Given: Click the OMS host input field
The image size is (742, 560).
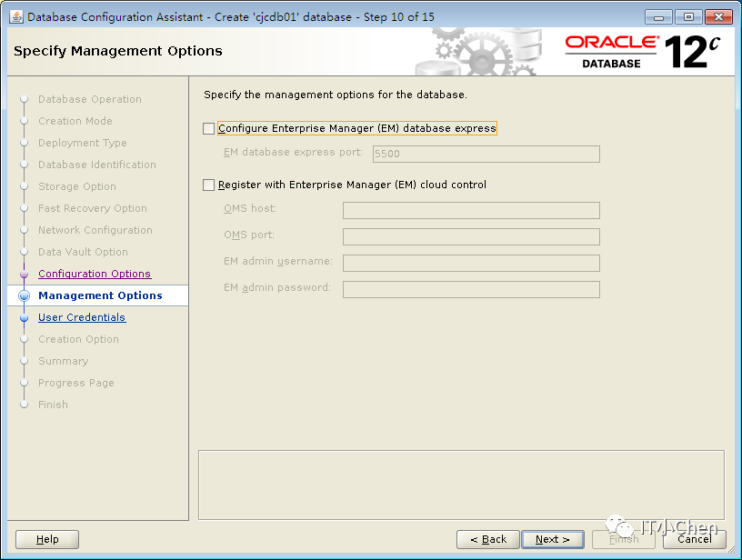Looking at the screenshot, I should 471,211.
